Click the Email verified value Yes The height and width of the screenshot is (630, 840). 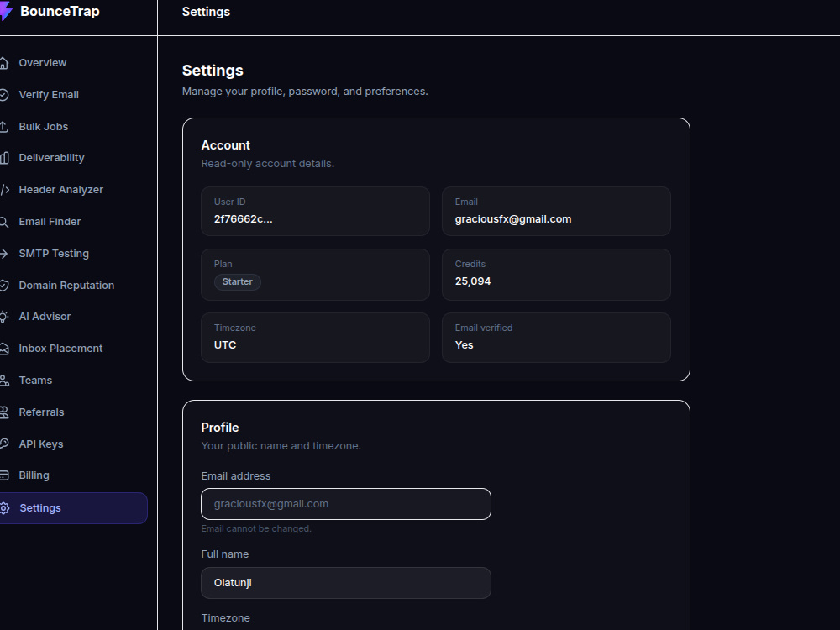[464, 345]
